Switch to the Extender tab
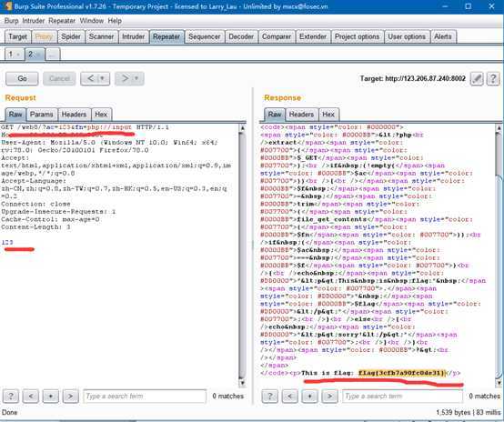504x422 pixels. [x=313, y=36]
